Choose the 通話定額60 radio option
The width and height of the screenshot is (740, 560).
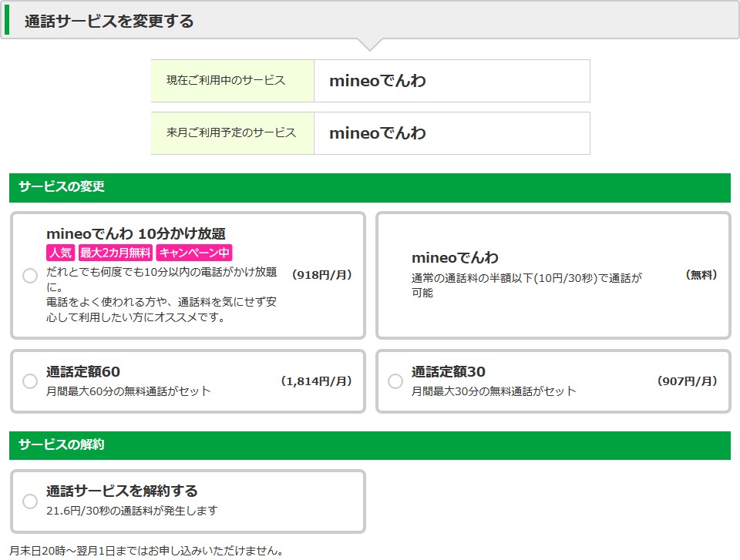30,381
